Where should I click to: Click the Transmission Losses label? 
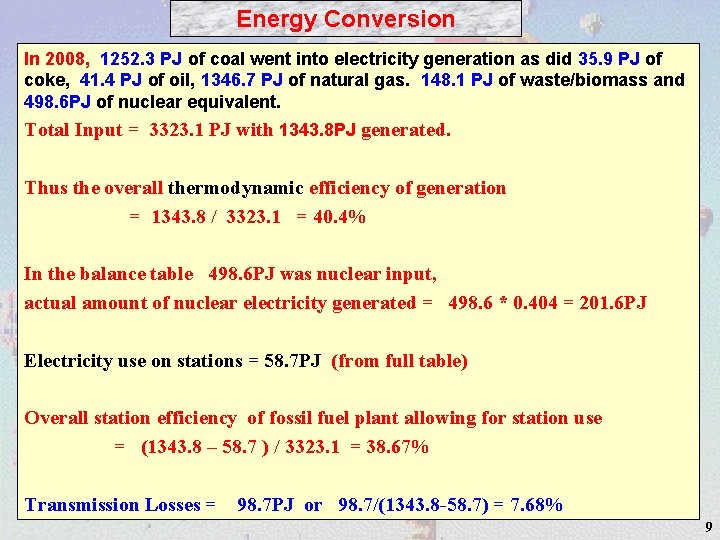[x=112, y=505]
